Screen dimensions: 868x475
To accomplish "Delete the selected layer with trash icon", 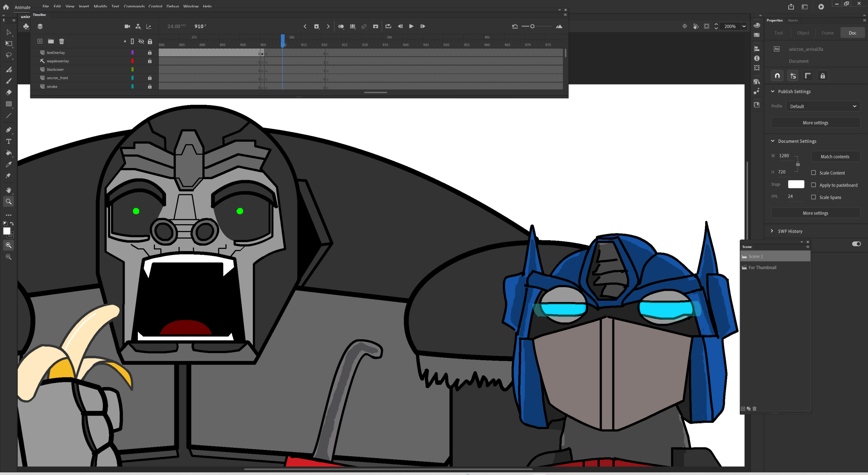I will tap(62, 41).
